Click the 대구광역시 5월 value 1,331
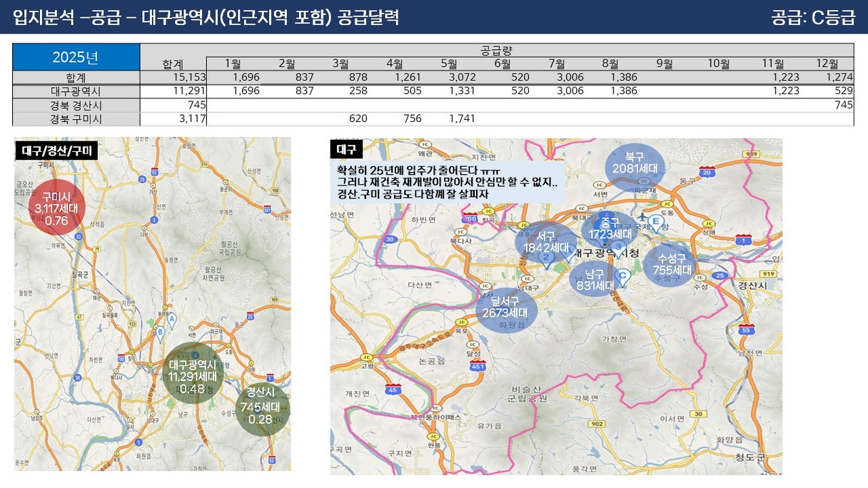This screenshot has height=488, width=868. [463, 91]
